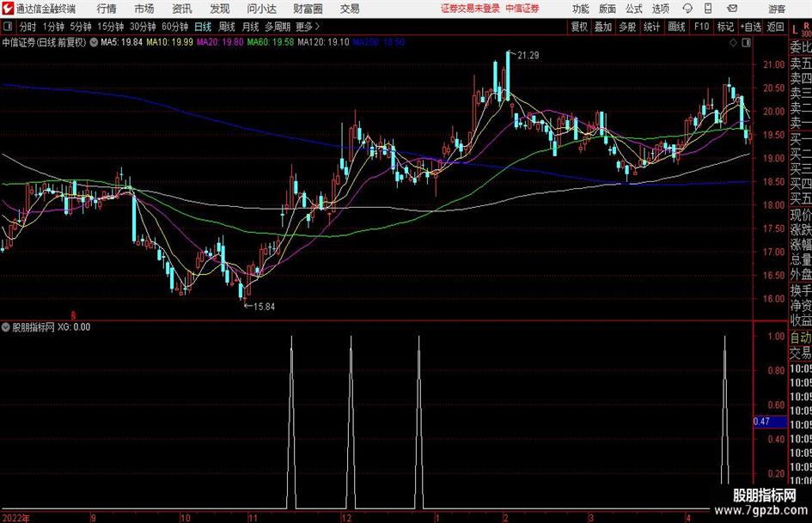Open the 多周期 multi-period view
This screenshot has height=523, width=812.
tap(278, 27)
